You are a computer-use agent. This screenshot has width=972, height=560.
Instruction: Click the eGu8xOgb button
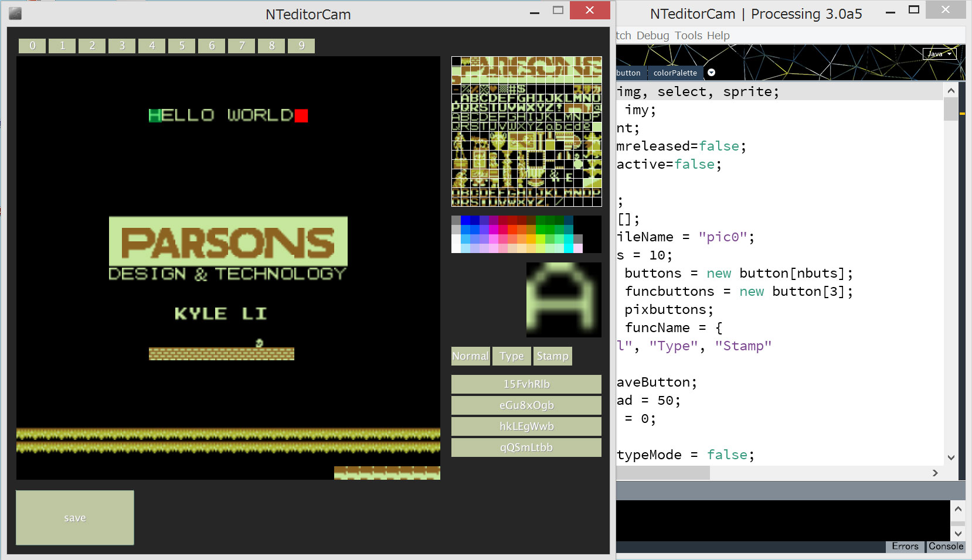pyautogui.click(x=526, y=405)
